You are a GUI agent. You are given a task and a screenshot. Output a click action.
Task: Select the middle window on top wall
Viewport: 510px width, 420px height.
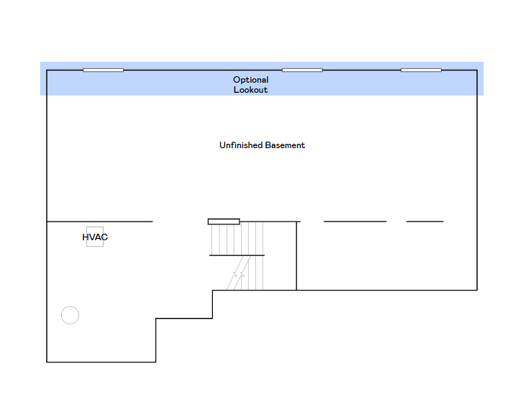click(302, 70)
